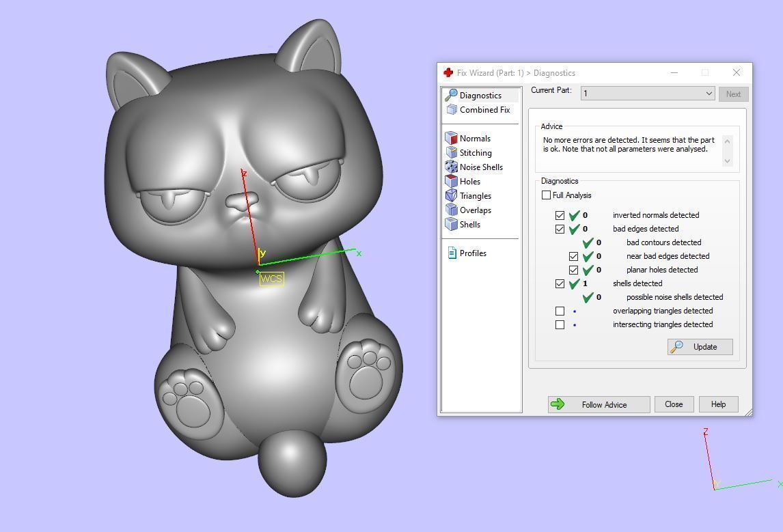Click the Close button at bottom

click(x=674, y=404)
